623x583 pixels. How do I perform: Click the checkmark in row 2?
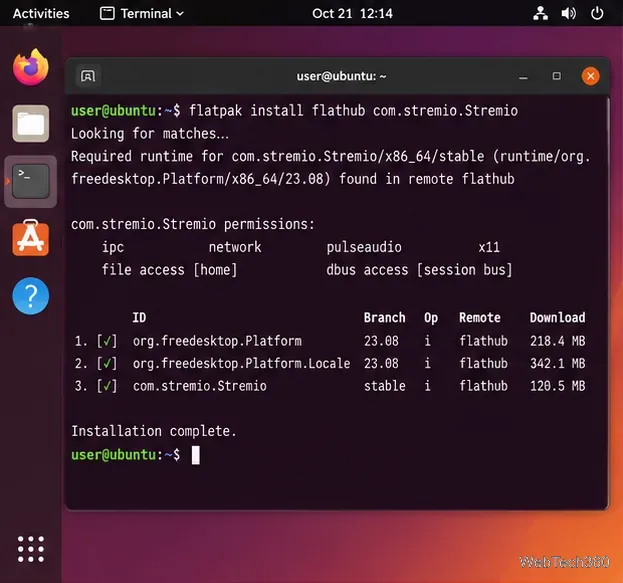106,363
